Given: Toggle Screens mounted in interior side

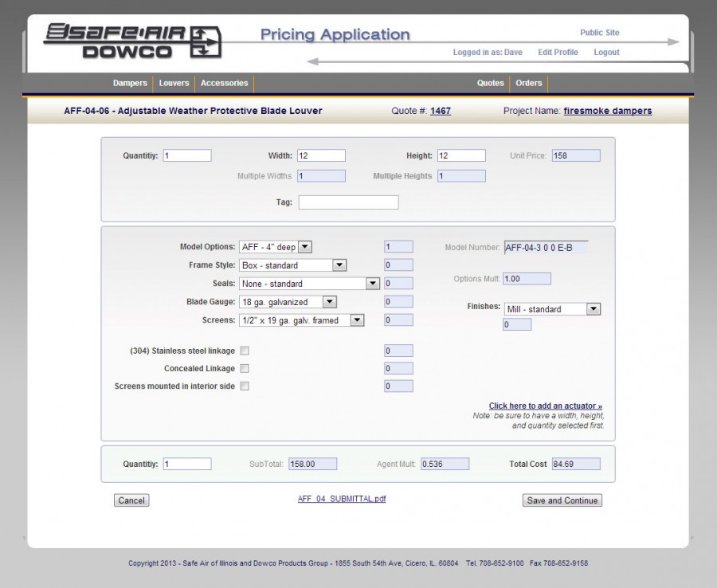Looking at the screenshot, I should (245, 386).
